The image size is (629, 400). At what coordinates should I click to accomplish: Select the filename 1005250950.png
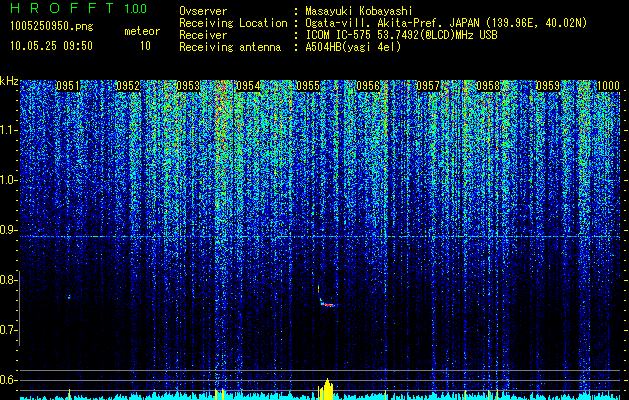point(51,26)
